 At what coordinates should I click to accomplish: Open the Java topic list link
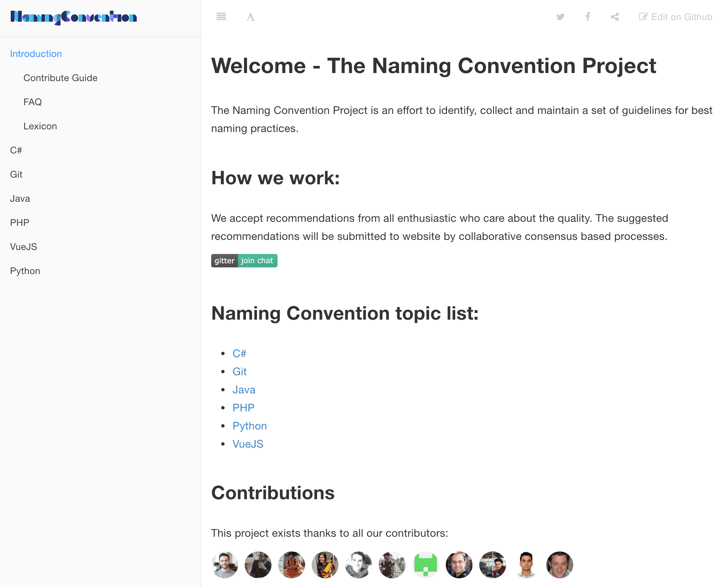tap(244, 390)
